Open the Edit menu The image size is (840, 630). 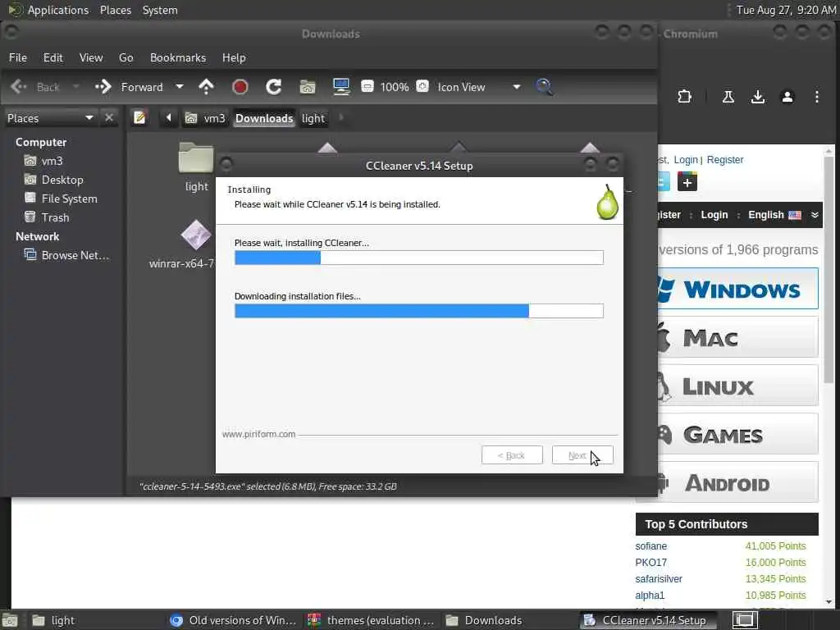(53, 57)
